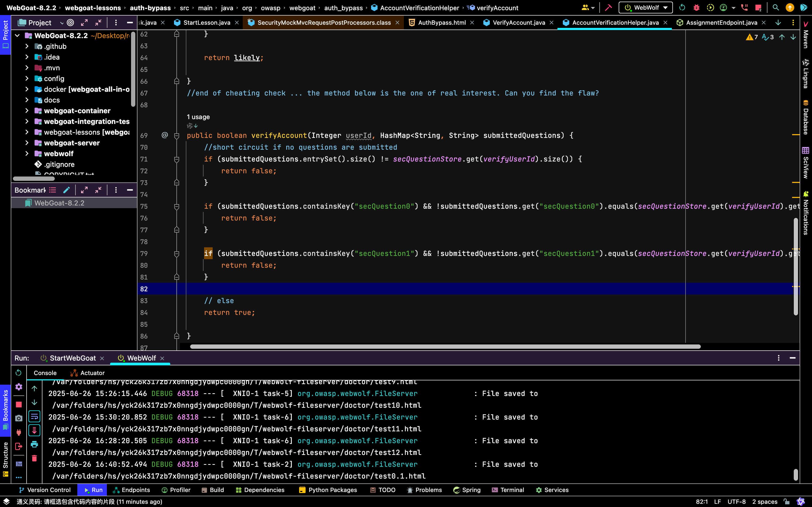Open the Terminal tool window
Image resolution: width=812 pixels, height=507 pixels.
click(508, 490)
